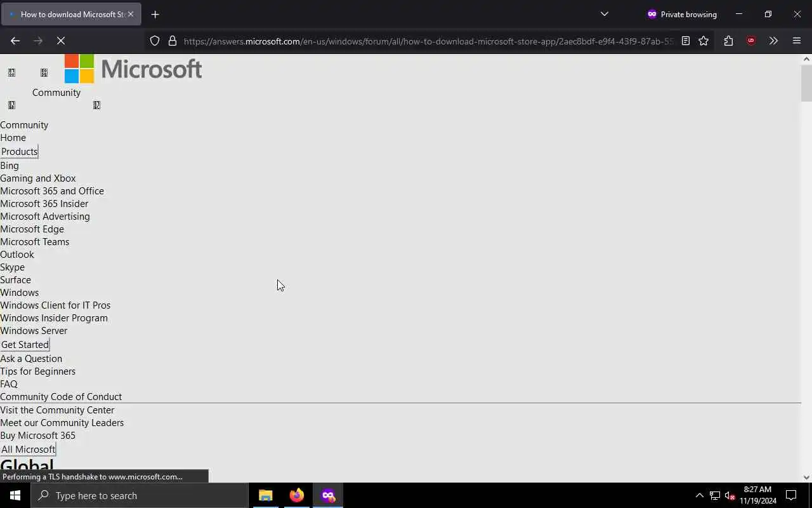Open the network status tray icon
Screen dimensions: 812x508
[714, 495]
